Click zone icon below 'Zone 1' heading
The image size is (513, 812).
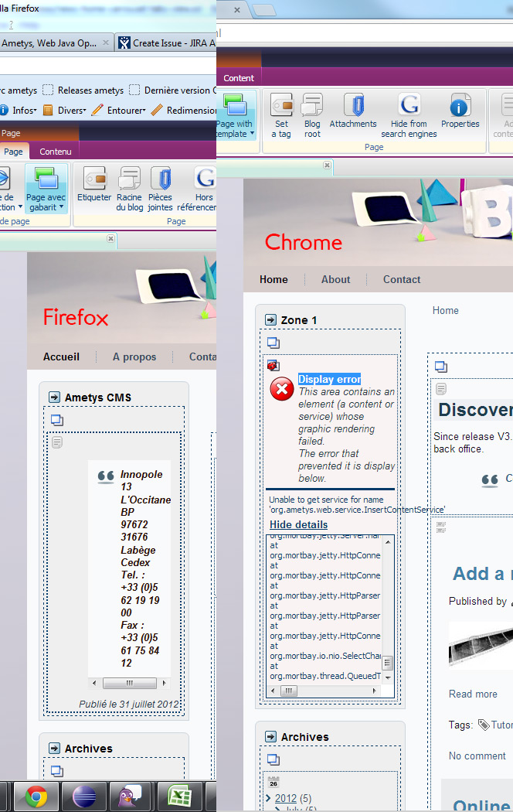tap(273, 343)
